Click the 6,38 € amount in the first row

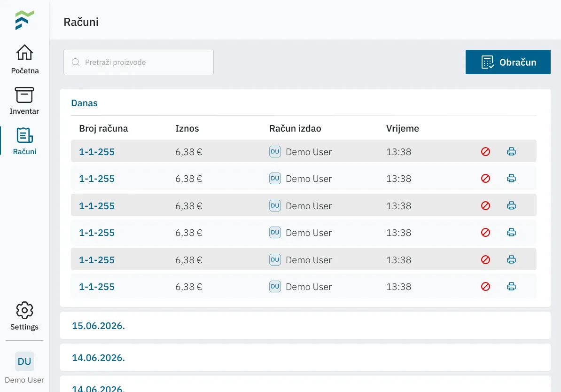pos(189,152)
